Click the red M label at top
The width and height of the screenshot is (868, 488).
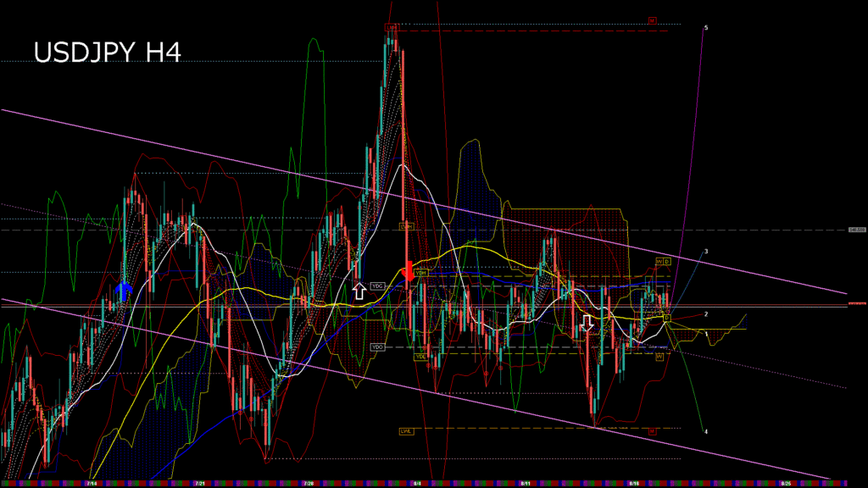tap(653, 20)
